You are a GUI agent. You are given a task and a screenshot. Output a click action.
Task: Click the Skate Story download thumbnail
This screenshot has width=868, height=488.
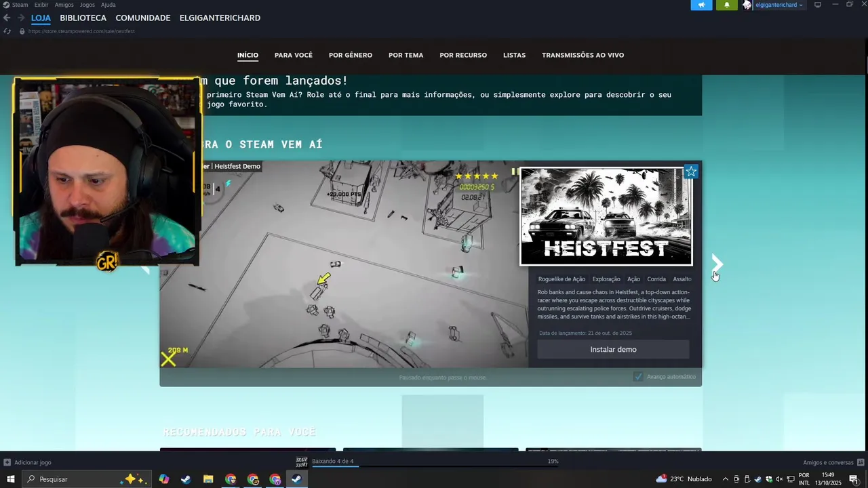click(x=302, y=462)
